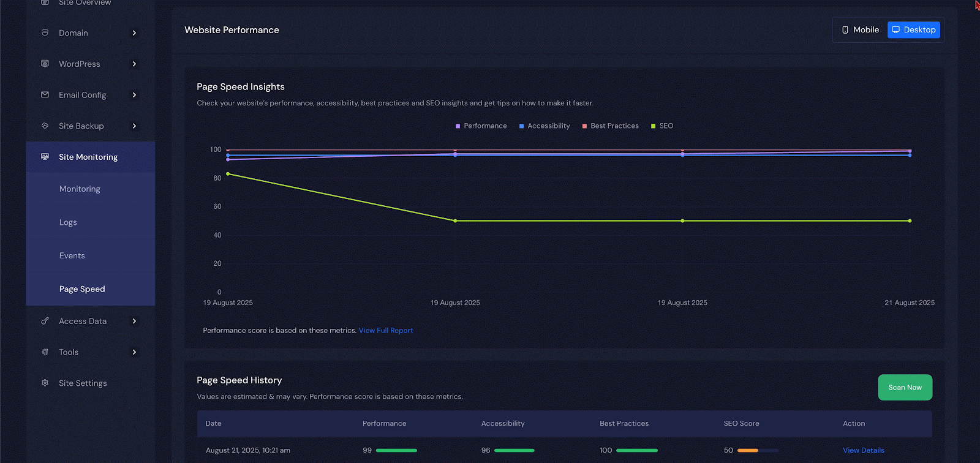The image size is (980, 463).
Task: Click the Tools icon in sidebar
Action: coord(45,352)
